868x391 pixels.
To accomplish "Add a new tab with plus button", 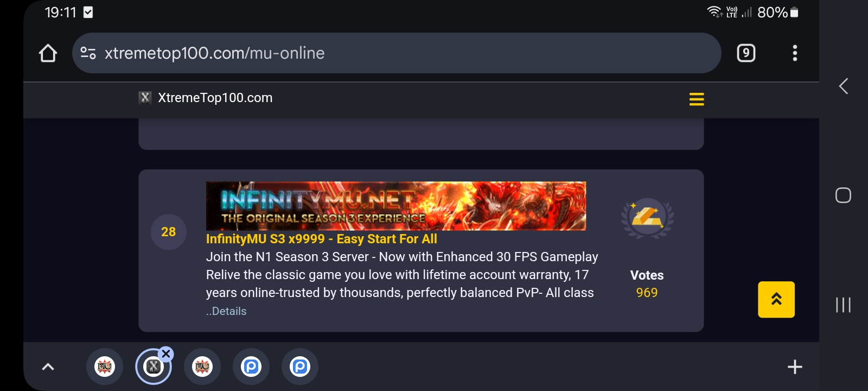I will (795, 367).
